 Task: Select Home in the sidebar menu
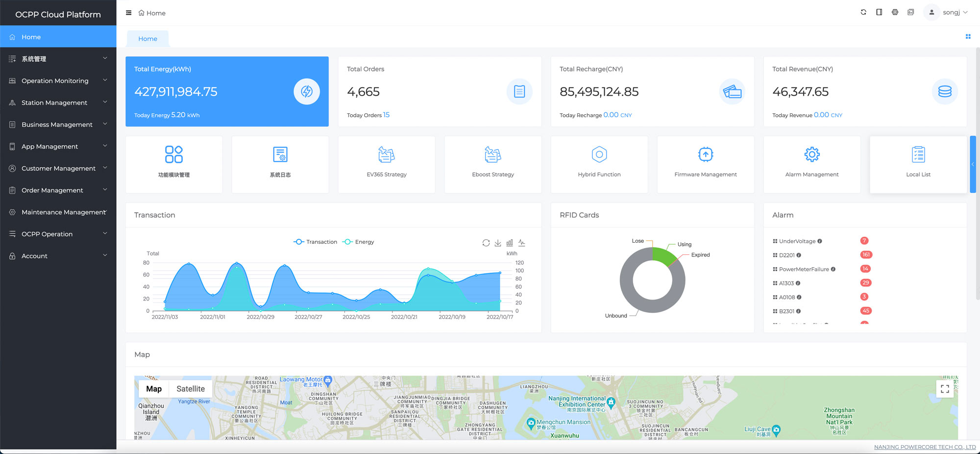click(31, 37)
